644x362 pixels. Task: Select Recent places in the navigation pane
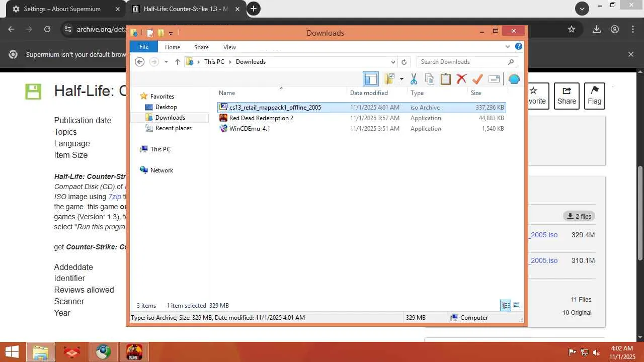click(174, 128)
